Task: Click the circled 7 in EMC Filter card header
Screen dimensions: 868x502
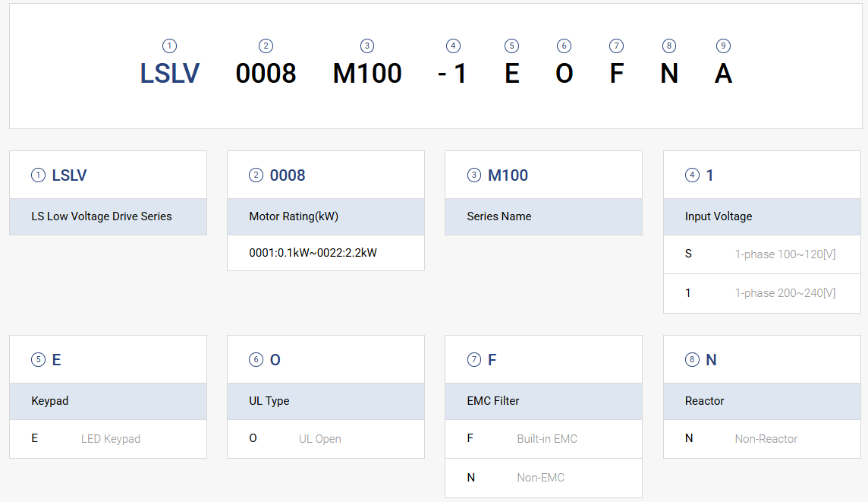Action: point(474,359)
